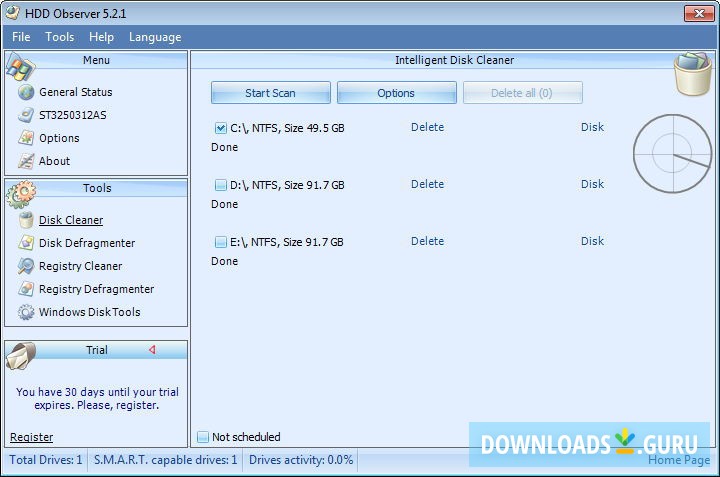Click Delete link for D:\ drive
720x477 pixels.
(x=428, y=184)
